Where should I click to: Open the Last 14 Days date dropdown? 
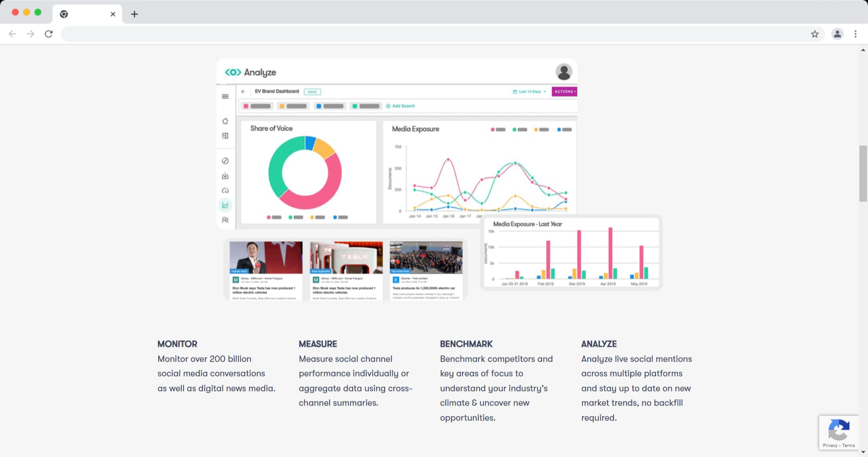click(529, 92)
